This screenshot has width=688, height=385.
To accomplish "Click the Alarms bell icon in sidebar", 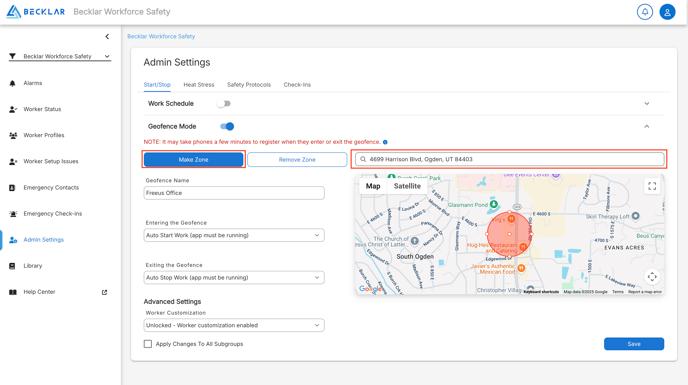I will (x=12, y=83).
